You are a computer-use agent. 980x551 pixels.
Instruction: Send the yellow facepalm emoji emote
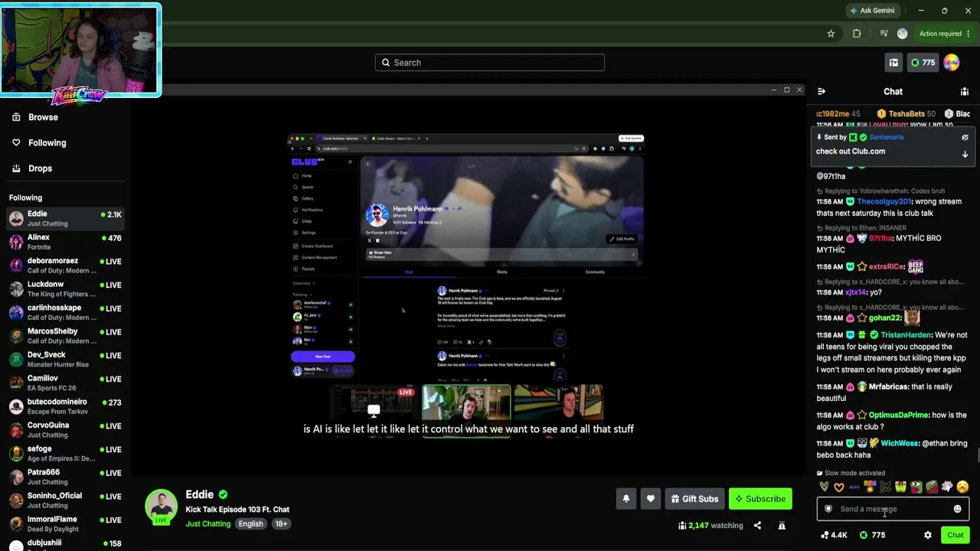click(x=962, y=487)
